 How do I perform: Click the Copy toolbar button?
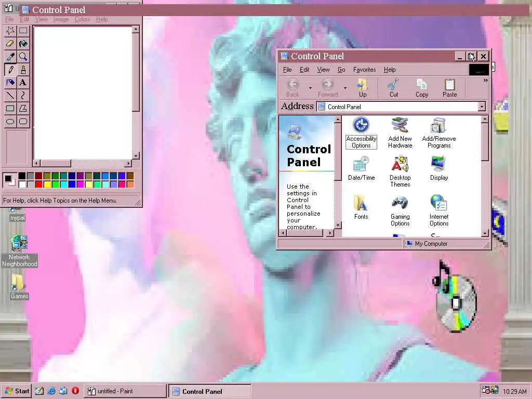(422, 88)
